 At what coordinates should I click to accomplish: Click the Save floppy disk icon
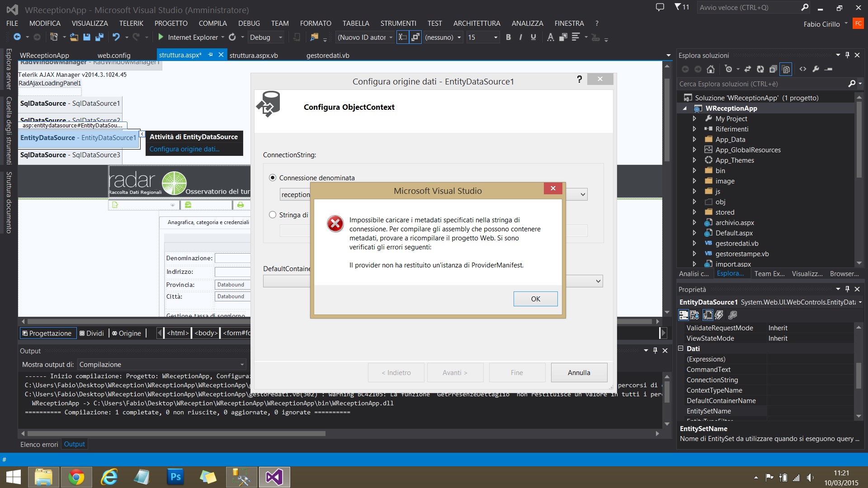tap(87, 37)
